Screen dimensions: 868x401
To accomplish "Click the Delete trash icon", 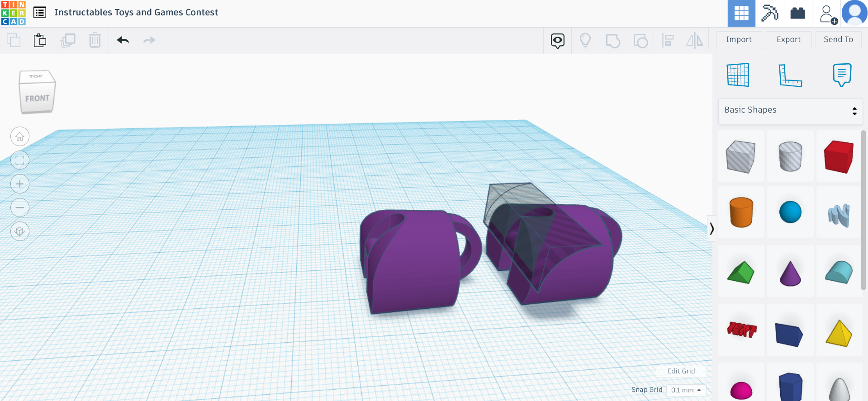I will (95, 41).
